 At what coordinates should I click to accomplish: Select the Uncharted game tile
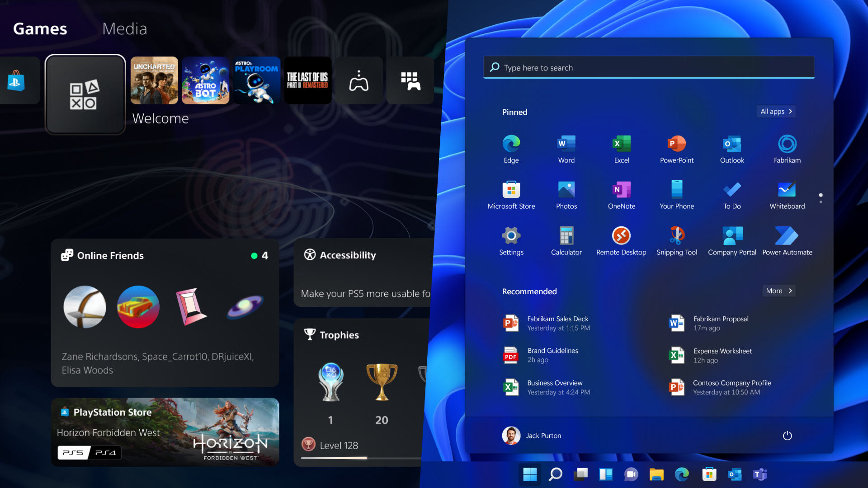(154, 80)
